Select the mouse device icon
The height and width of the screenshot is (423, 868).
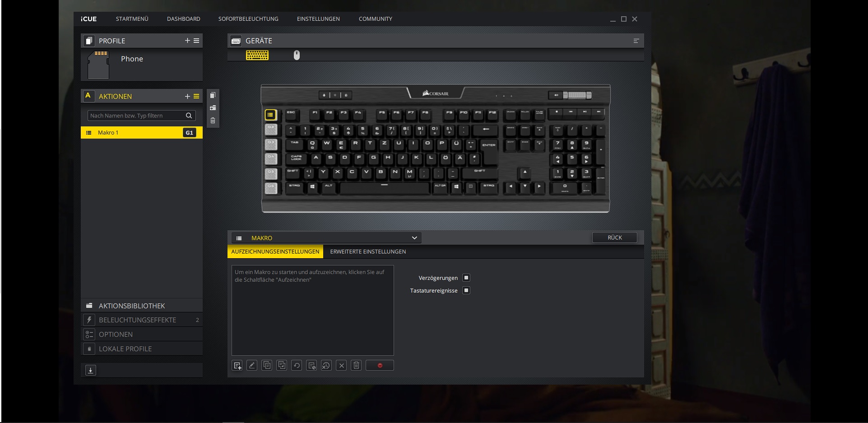(x=297, y=55)
